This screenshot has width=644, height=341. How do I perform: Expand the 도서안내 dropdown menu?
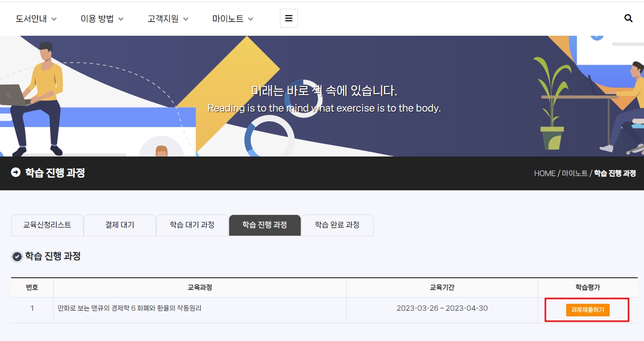tap(36, 19)
